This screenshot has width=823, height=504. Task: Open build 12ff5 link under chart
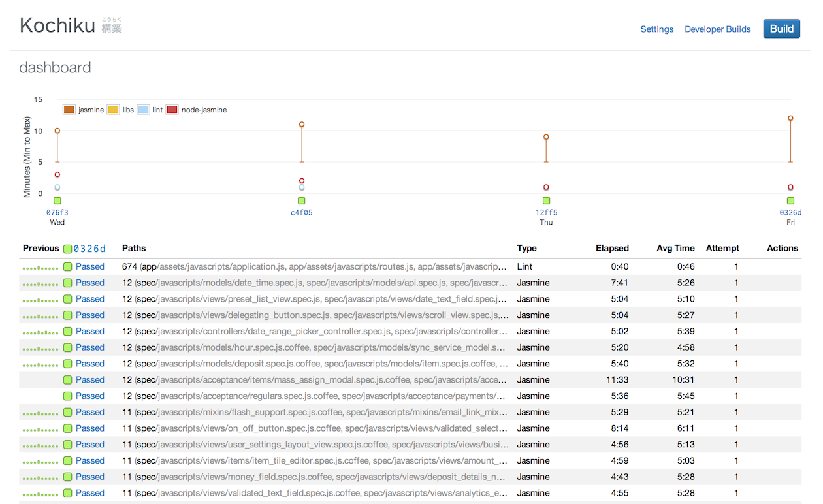tap(547, 212)
